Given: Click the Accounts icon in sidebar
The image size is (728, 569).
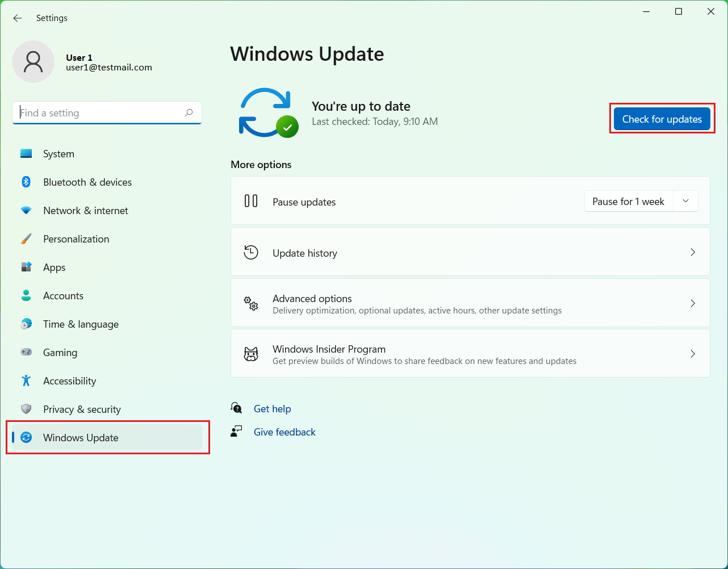Looking at the screenshot, I should click(26, 295).
